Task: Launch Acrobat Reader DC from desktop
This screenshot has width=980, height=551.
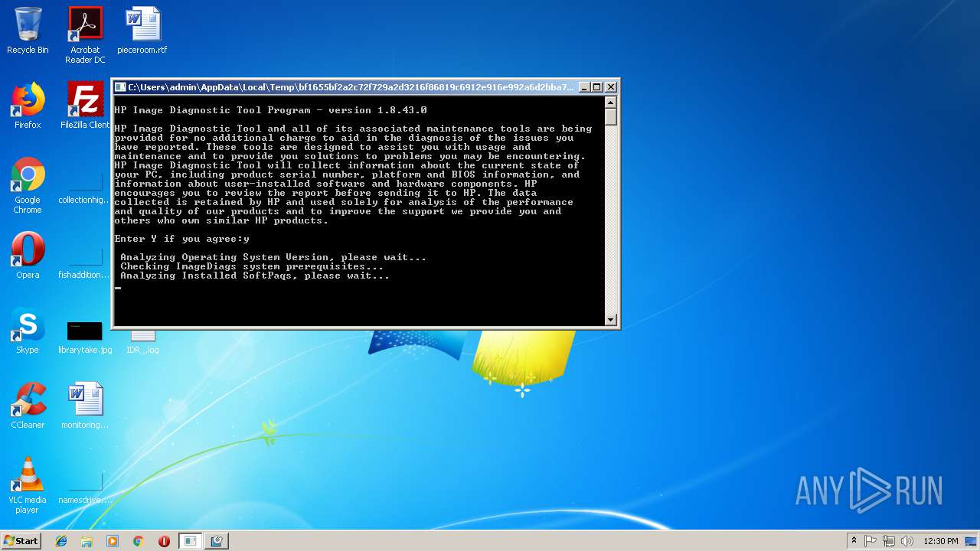Action: 85,35
